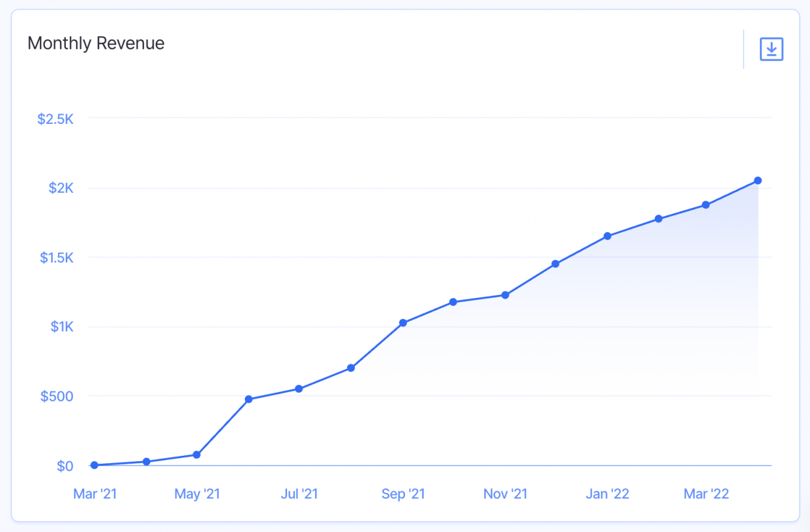
Task: Select the Jan '22 data point on the line
Action: pos(607,236)
